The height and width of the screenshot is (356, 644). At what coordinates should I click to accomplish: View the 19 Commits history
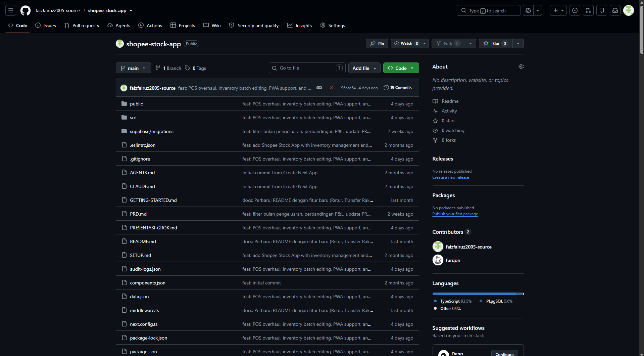(x=398, y=88)
